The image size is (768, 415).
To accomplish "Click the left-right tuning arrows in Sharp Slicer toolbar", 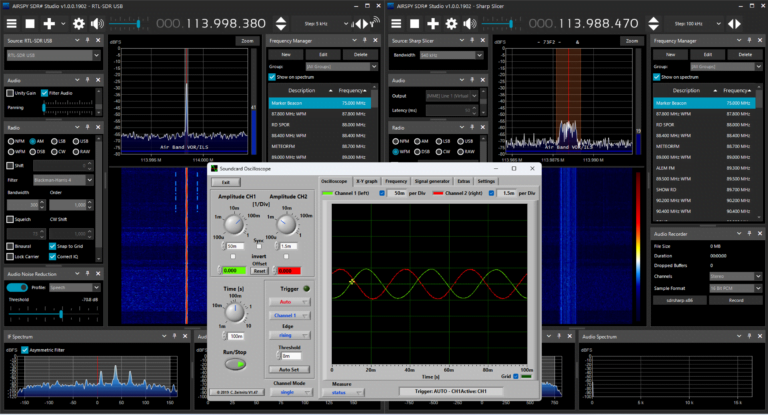I will pyautogui.click(x=734, y=24).
